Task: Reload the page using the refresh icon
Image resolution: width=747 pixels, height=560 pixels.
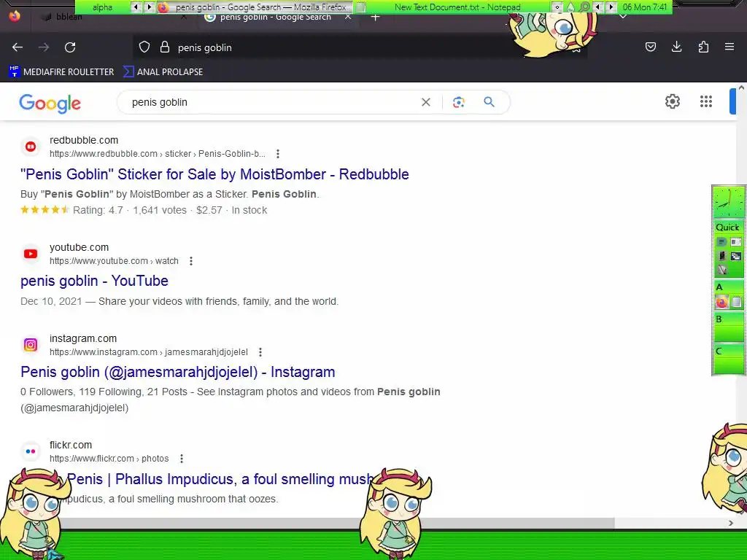Action: (x=70, y=47)
